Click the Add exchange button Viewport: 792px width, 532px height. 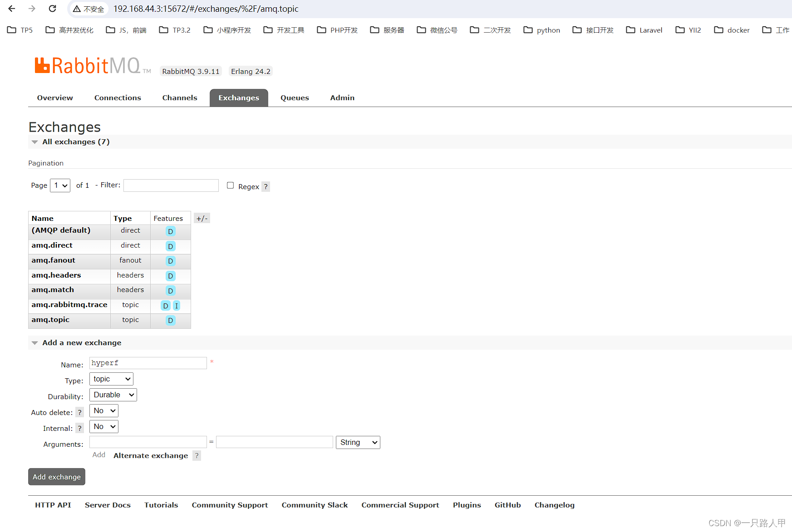click(57, 477)
